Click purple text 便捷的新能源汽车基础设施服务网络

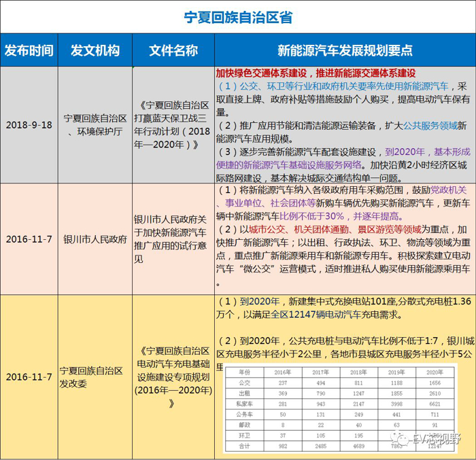289,164
